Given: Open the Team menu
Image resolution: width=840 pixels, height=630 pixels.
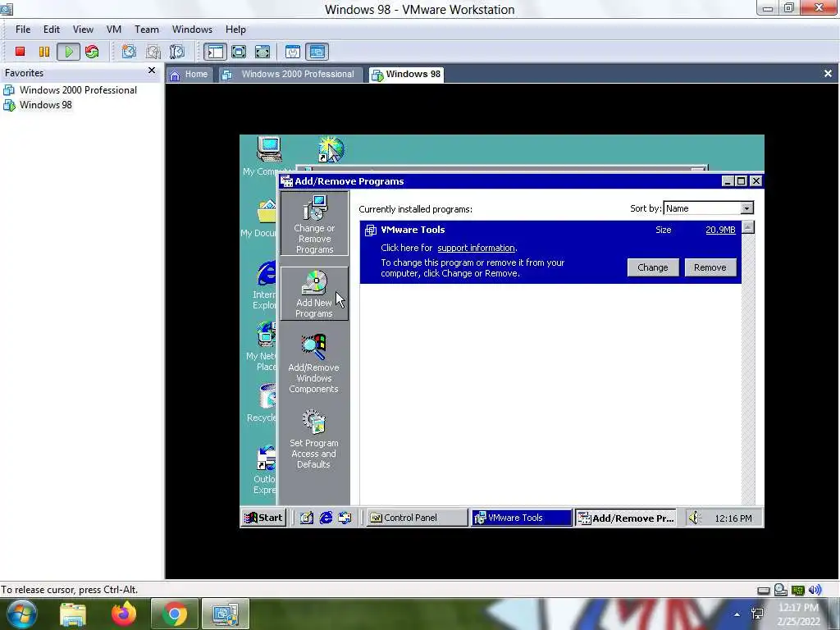Looking at the screenshot, I should point(147,30).
